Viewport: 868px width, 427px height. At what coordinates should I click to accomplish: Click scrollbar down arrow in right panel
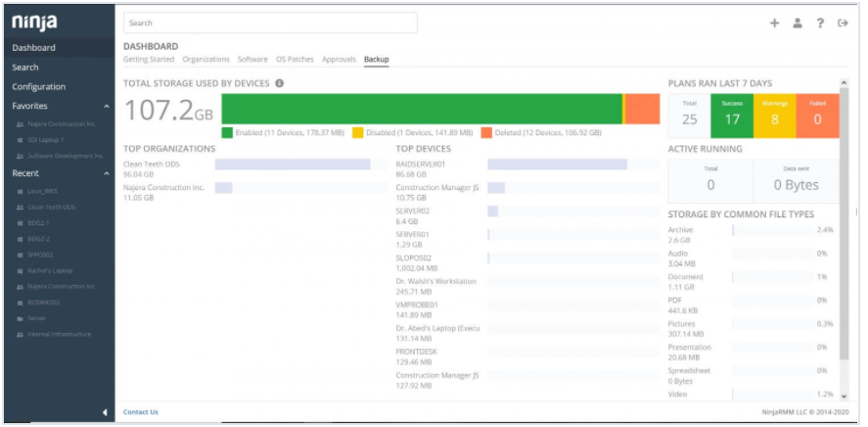coord(845,397)
